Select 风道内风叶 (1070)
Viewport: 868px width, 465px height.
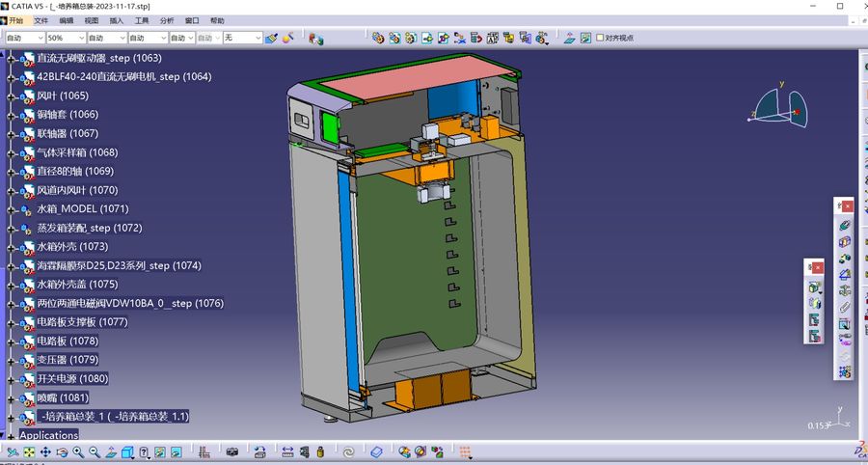tap(77, 190)
